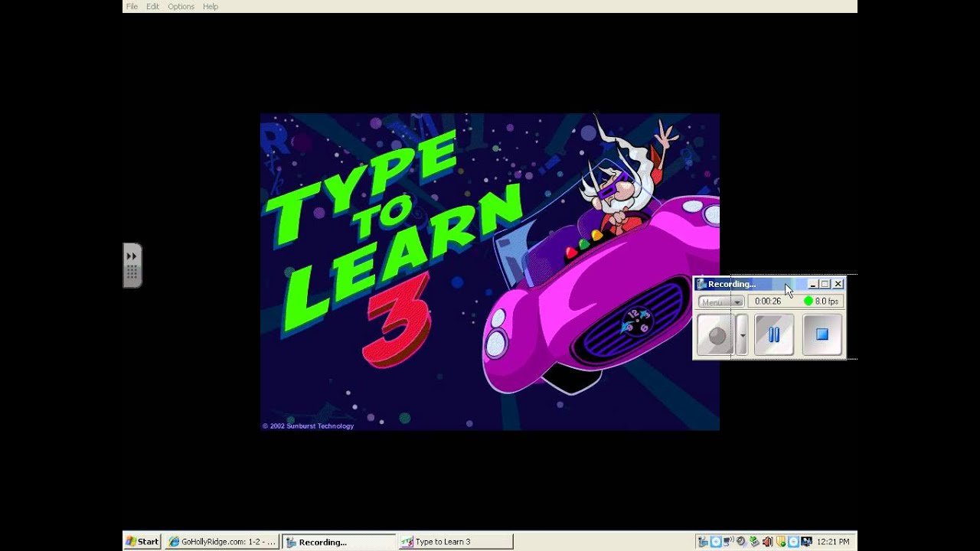Click the yellow security shield tray icon

click(780, 542)
